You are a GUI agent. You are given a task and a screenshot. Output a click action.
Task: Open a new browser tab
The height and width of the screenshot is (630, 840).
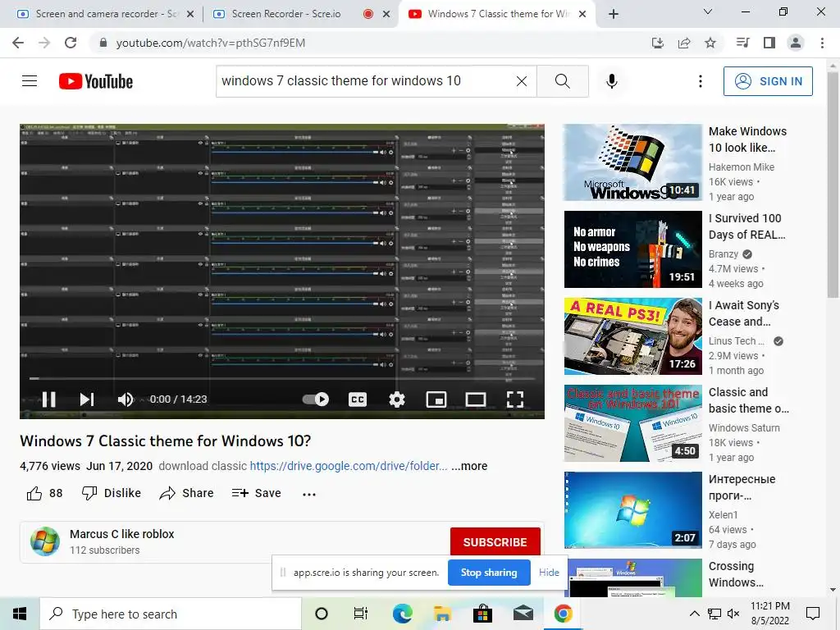[x=614, y=14]
